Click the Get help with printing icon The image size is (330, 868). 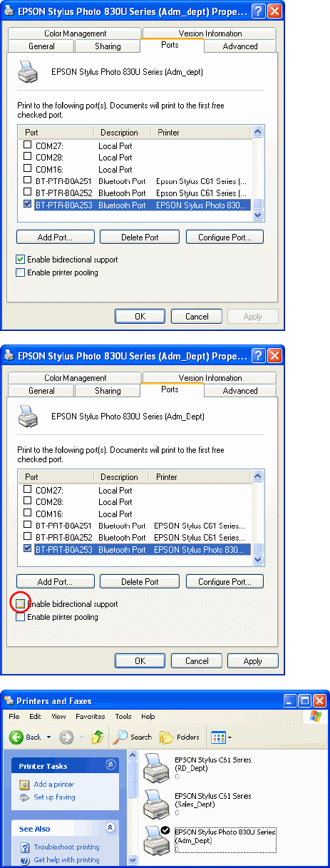24,859
